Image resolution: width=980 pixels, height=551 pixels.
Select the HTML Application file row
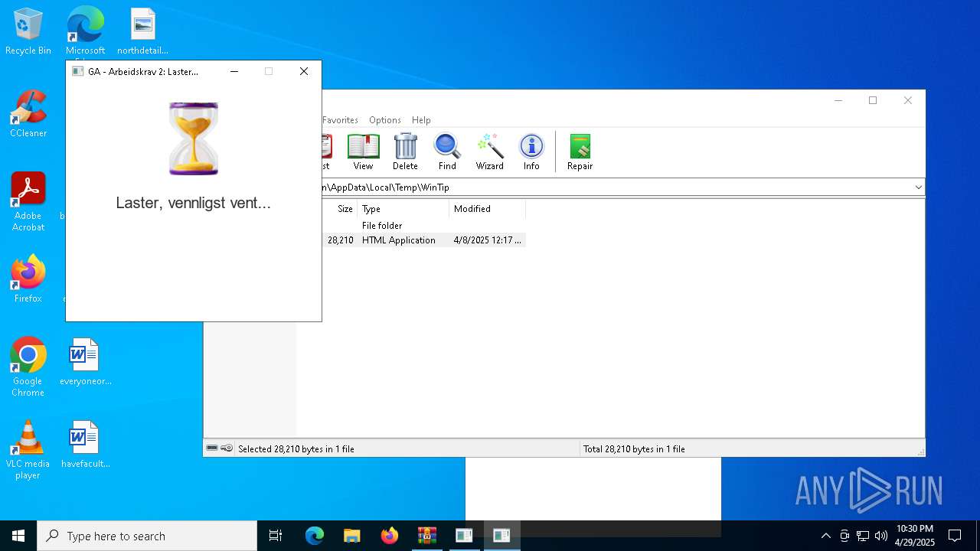click(x=423, y=240)
